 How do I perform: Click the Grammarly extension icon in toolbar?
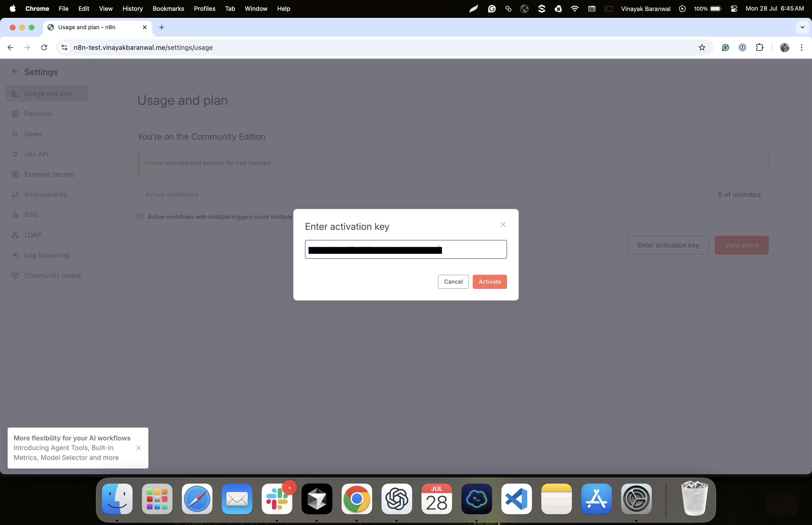(x=726, y=47)
